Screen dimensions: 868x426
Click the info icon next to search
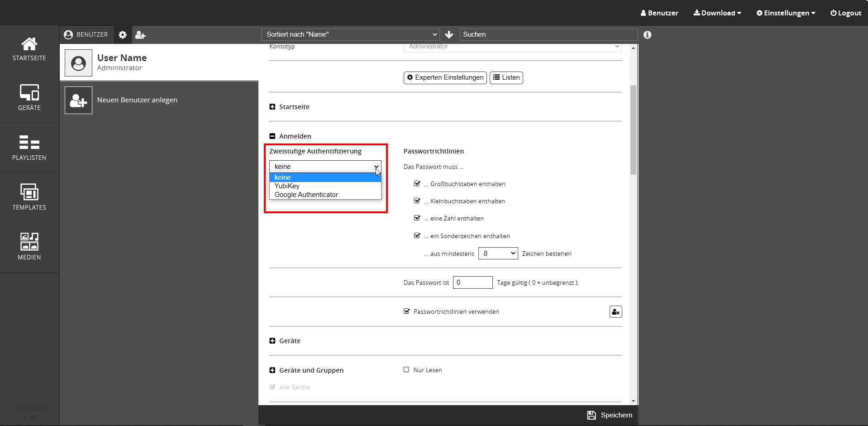[648, 35]
